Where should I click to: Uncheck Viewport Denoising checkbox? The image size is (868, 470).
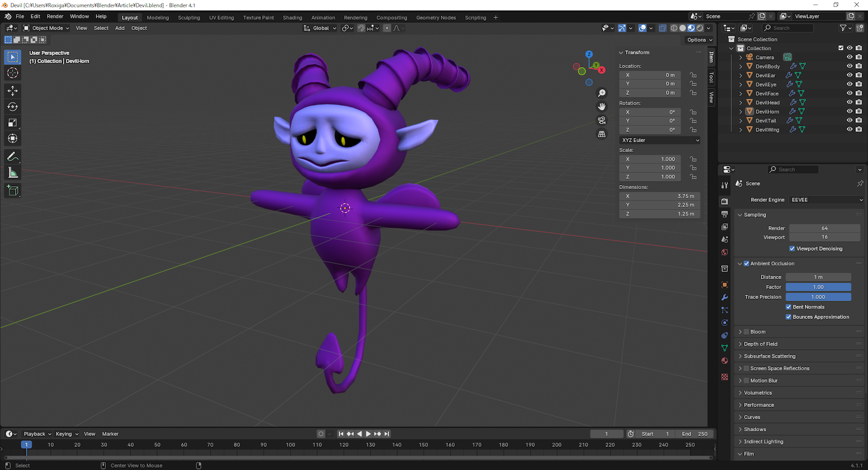pyautogui.click(x=792, y=249)
